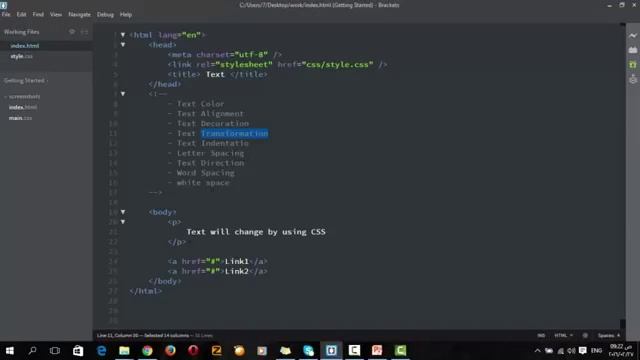Open the Debug menu

105,14
